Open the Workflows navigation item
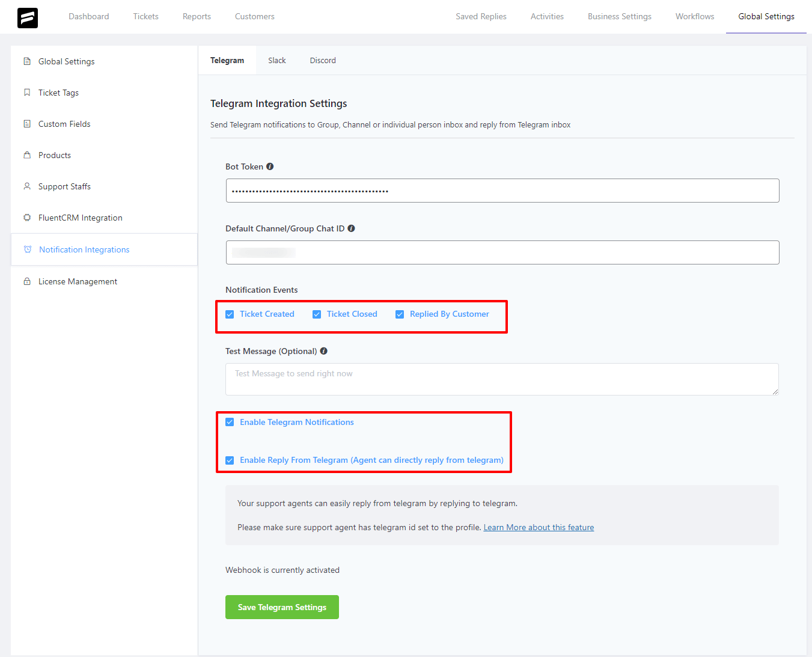The height and width of the screenshot is (657, 812). (695, 16)
